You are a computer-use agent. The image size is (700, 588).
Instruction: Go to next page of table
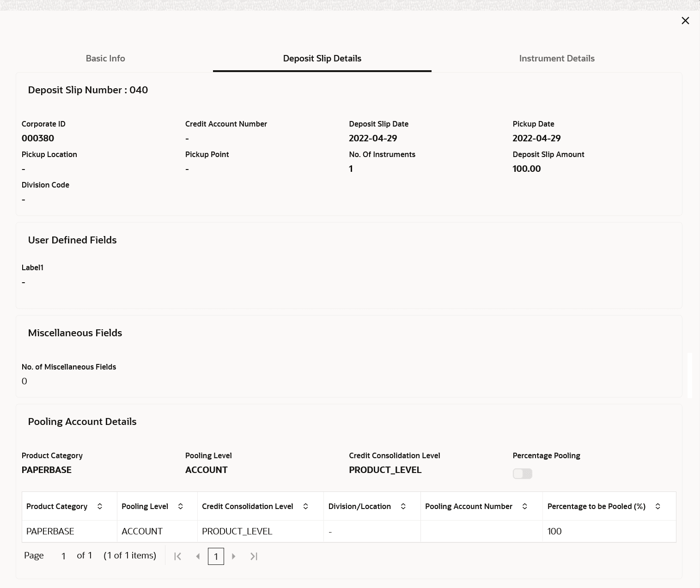234,557
